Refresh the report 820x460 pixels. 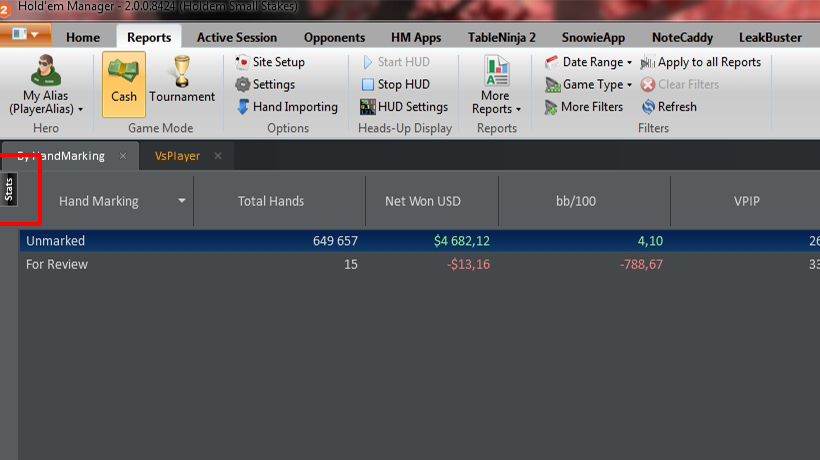pyautogui.click(x=669, y=107)
